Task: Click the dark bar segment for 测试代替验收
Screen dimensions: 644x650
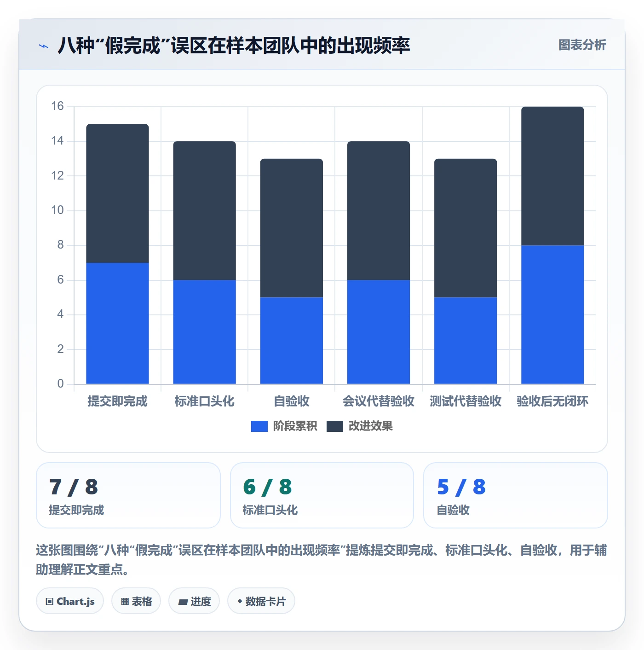Action: 466,228
